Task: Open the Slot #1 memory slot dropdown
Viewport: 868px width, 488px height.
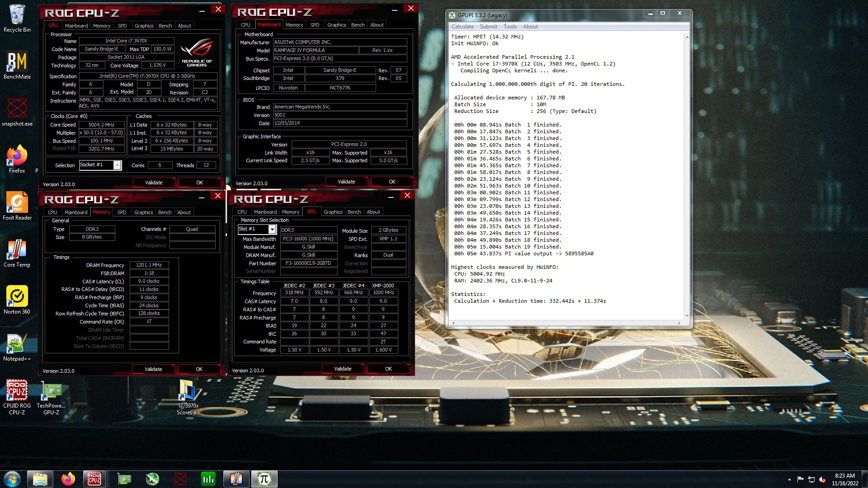Action: pyautogui.click(x=272, y=230)
